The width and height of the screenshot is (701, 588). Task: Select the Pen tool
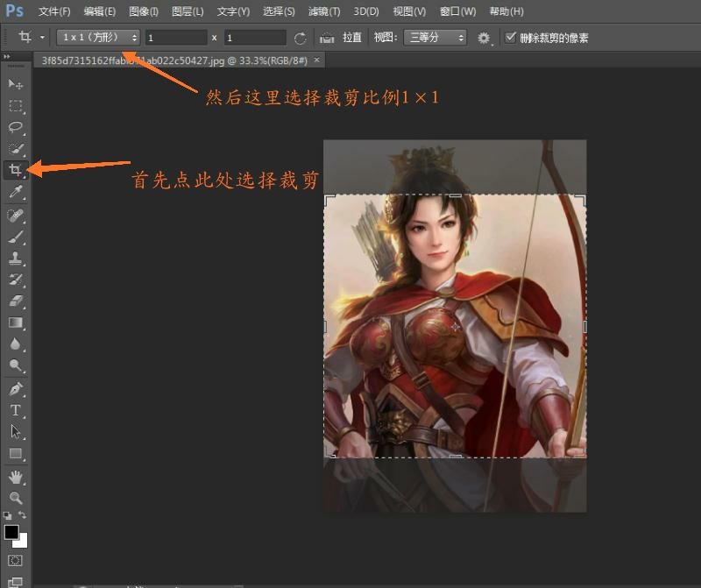[15, 388]
